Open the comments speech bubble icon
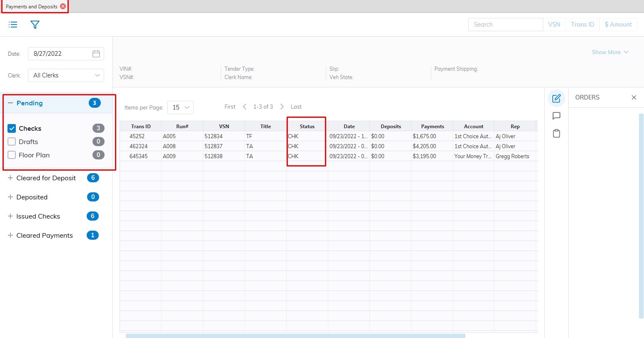The height and width of the screenshot is (338, 644). (556, 116)
